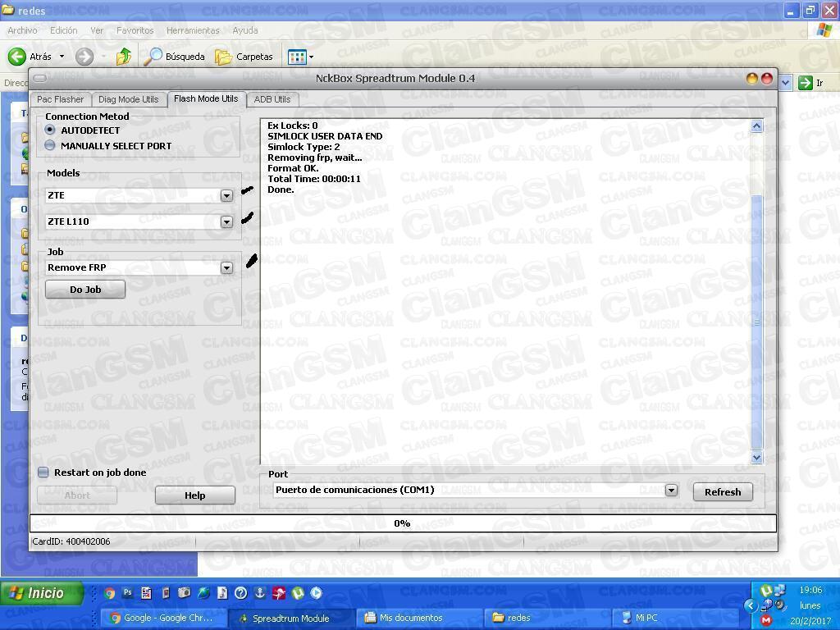Open the Remove FRP job dropdown

pyautogui.click(x=226, y=268)
